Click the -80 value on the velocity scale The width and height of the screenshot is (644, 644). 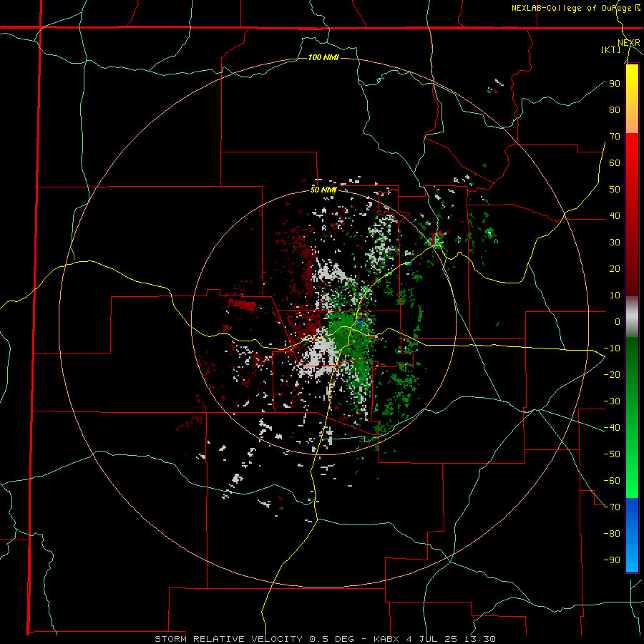612,534
